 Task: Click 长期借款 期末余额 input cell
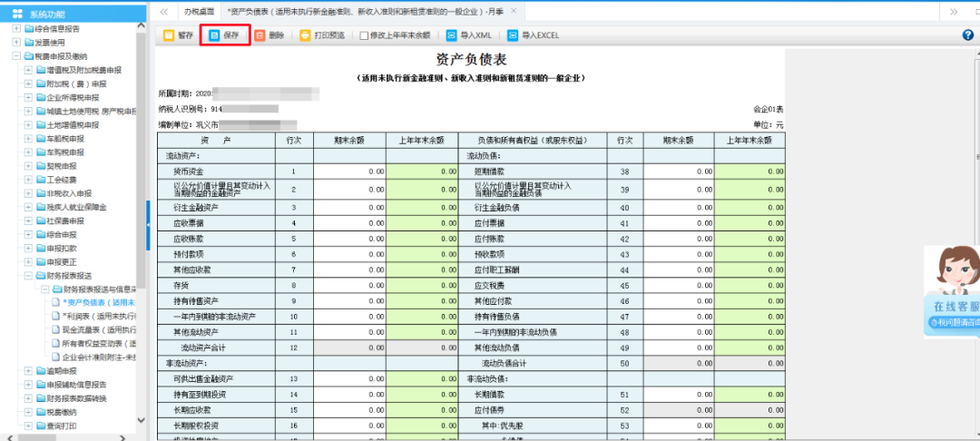click(x=678, y=395)
